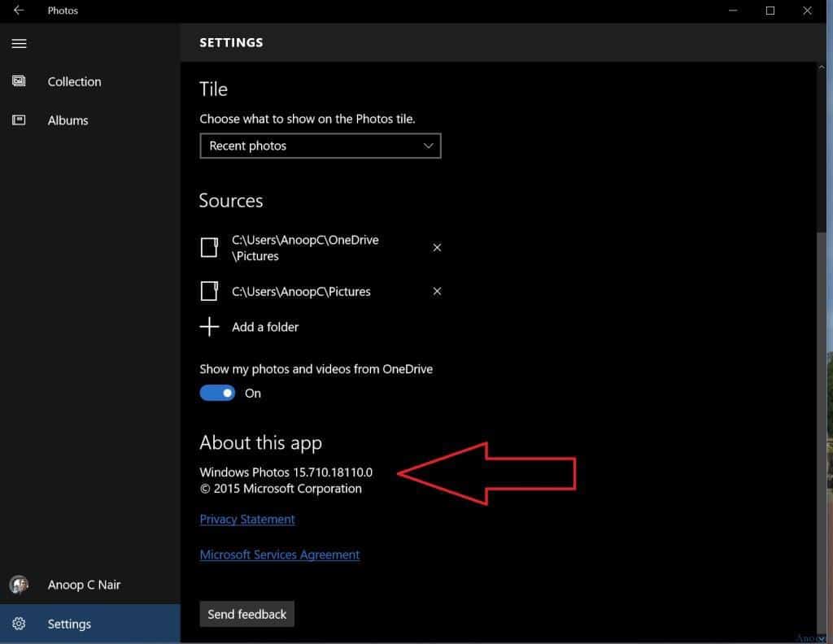Click the Albums icon in sidebar
Screen dimensions: 833x644
19,120
